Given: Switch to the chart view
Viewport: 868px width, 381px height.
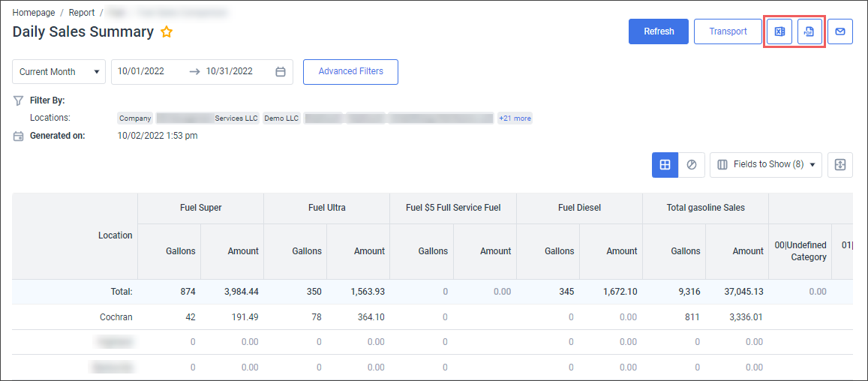Looking at the screenshot, I should point(692,165).
